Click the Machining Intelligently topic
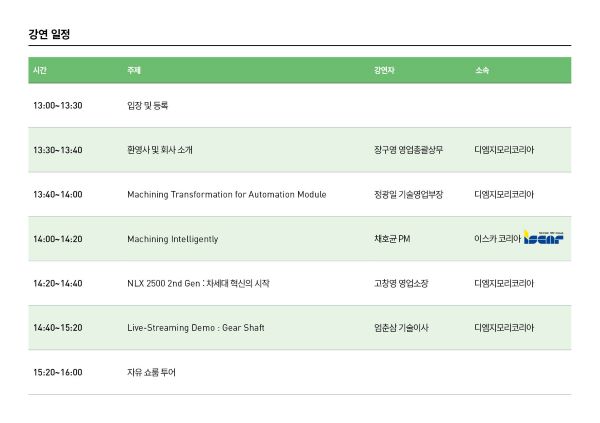Screen dimensions: 600x423 pyautogui.click(x=173, y=239)
